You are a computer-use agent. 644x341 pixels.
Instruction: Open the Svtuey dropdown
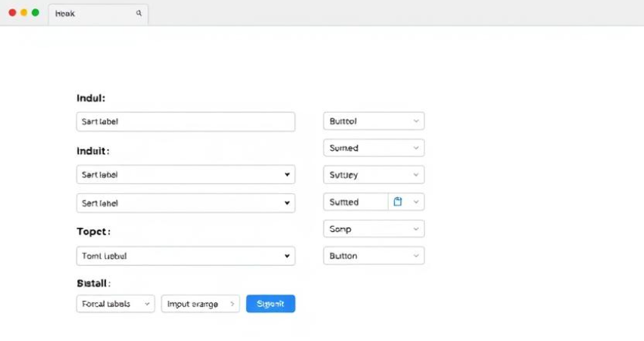(374, 175)
